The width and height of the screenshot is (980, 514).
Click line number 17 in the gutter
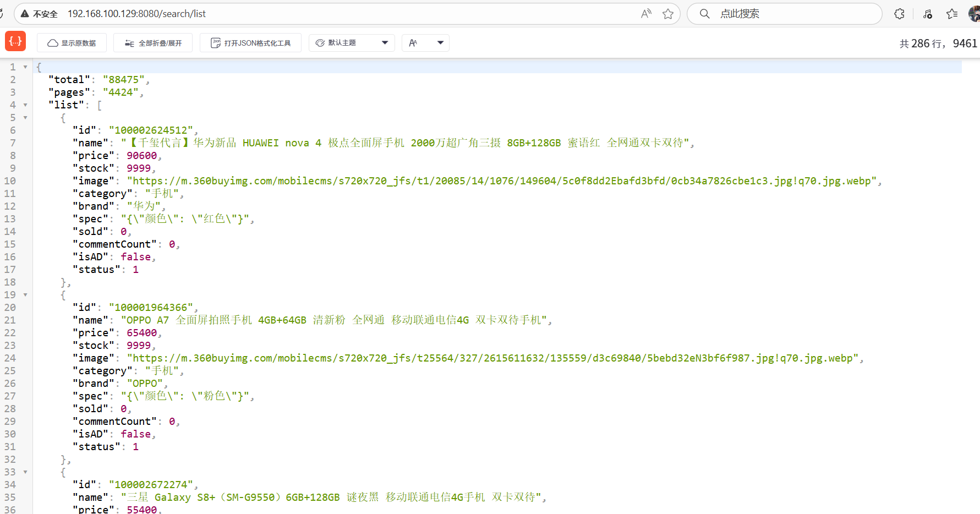10,270
